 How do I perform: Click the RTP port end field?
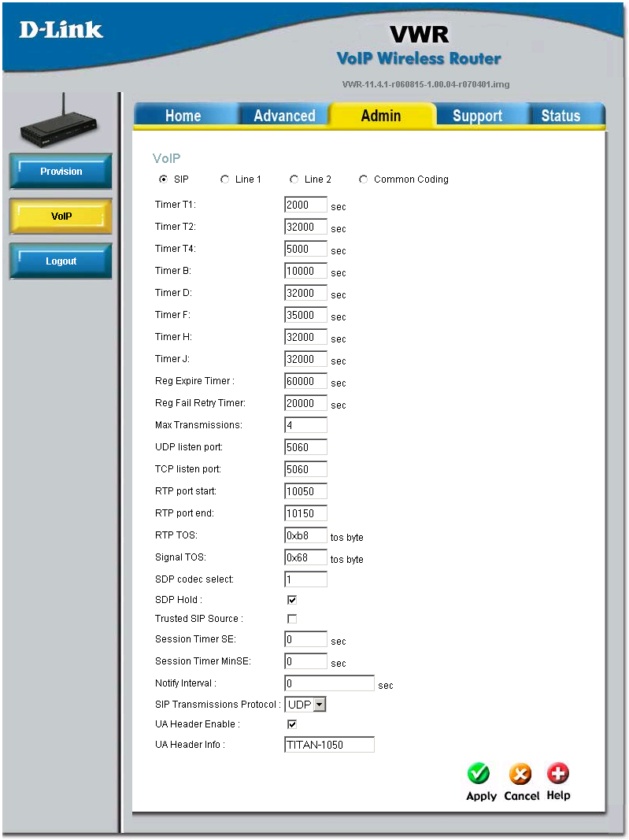(305, 513)
